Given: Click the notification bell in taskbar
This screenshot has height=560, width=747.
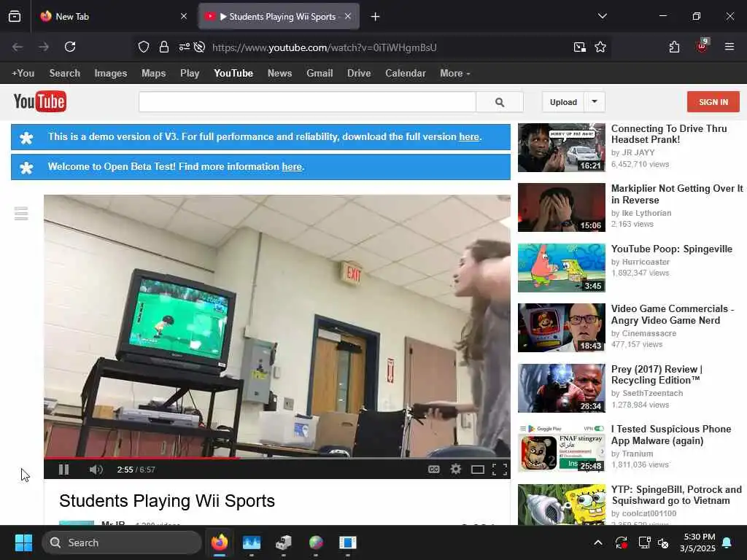Looking at the screenshot, I should 727,542.
